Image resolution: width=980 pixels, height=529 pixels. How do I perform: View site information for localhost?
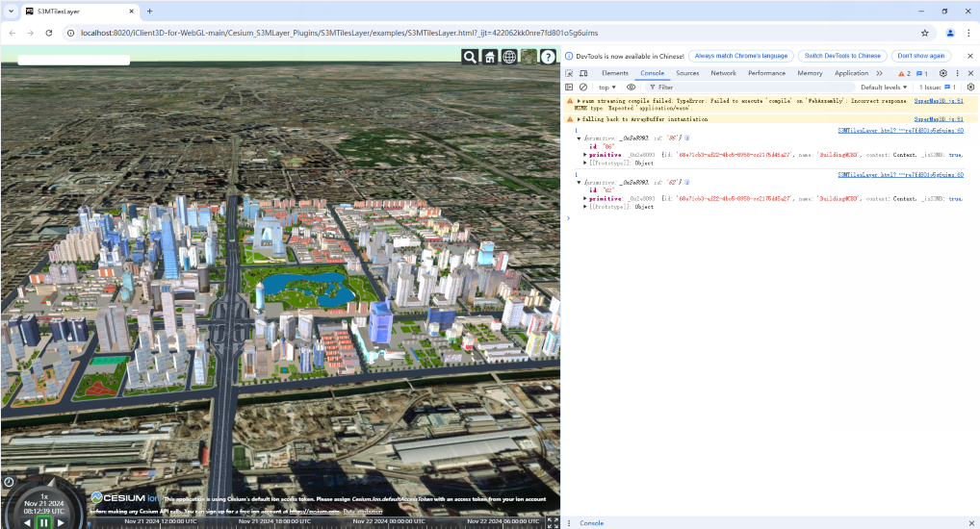point(70,33)
